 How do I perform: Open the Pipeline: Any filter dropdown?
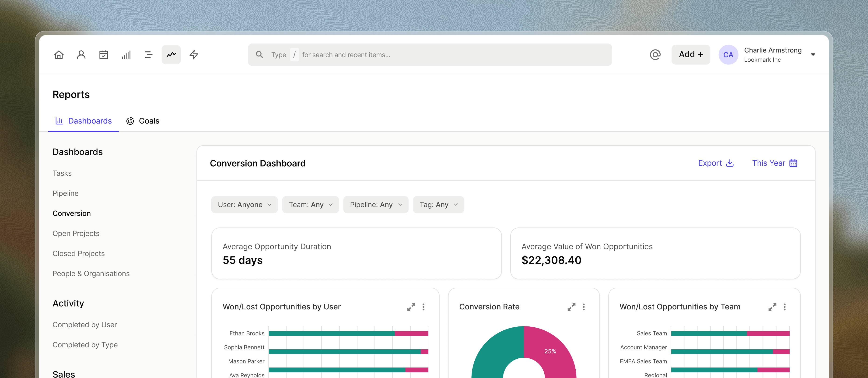[375, 204]
